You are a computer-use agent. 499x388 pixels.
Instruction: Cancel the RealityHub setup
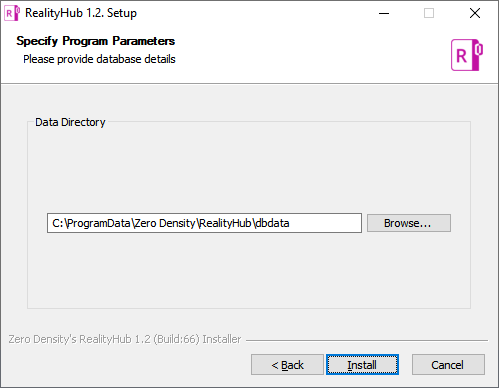coord(448,365)
